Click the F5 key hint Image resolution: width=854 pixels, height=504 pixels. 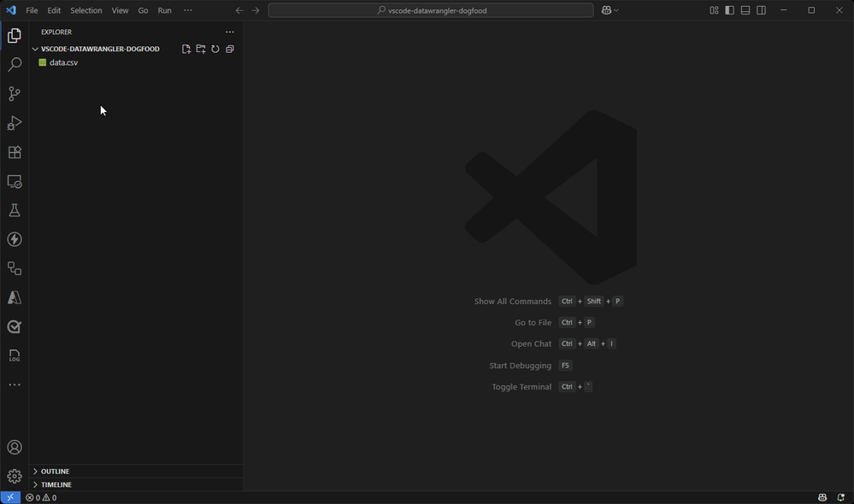point(565,366)
